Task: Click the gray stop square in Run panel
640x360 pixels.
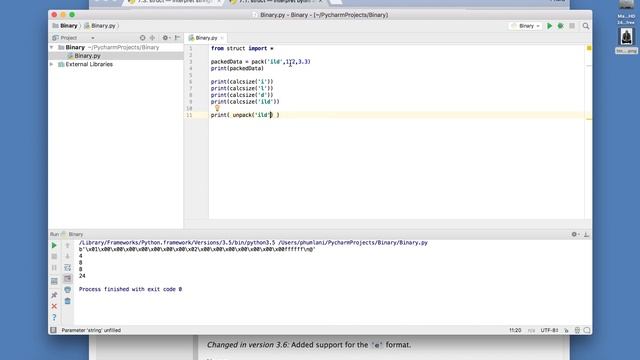Action: (x=54, y=257)
